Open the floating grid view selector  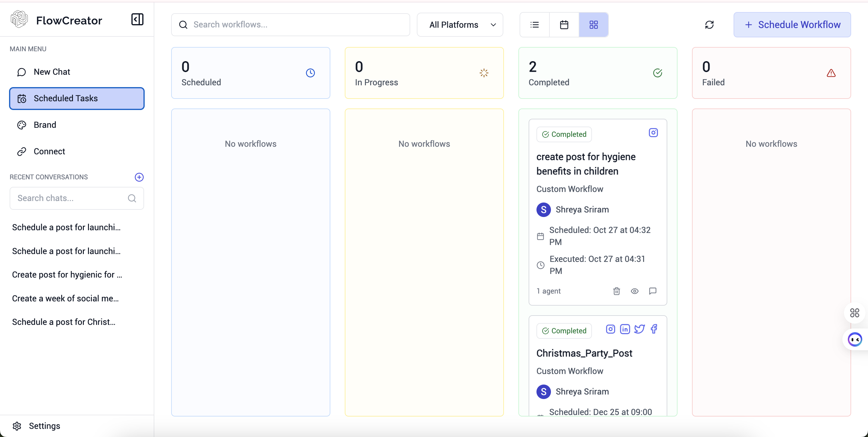click(x=854, y=313)
